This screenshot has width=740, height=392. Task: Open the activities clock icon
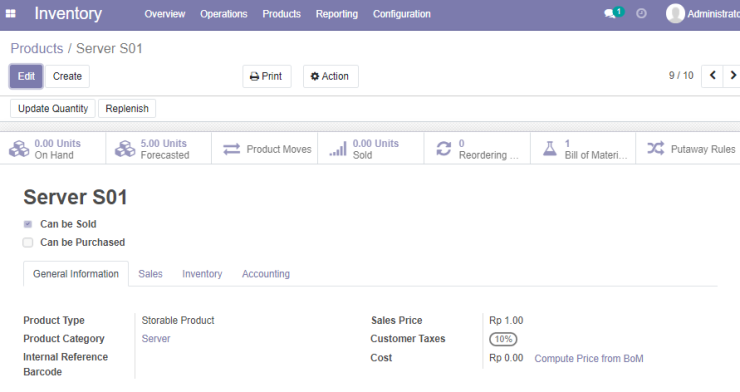coord(641,13)
